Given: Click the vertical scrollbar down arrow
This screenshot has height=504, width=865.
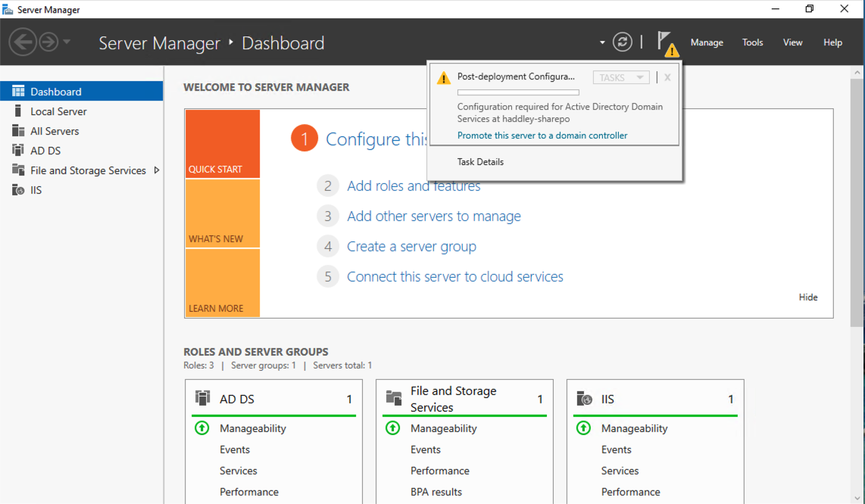Looking at the screenshot, I should click(x=857, y=498).
